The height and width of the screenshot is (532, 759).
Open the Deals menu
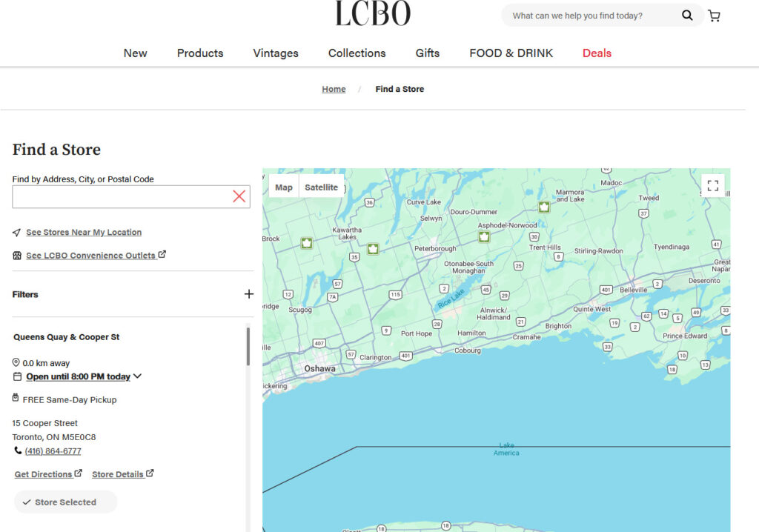click(x=597, y=53)
